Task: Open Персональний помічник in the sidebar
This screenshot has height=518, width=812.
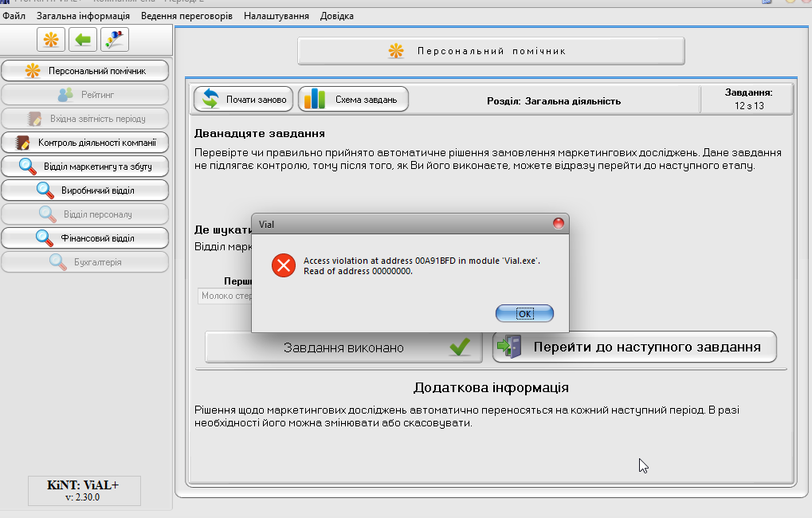Action: coord(85,71)
